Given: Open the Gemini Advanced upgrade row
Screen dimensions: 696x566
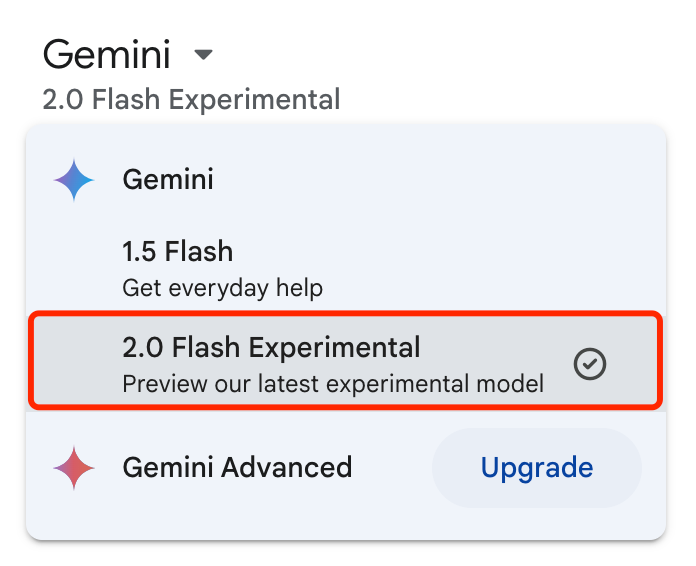Looking at the screenshot, I should tap(346, 467).
